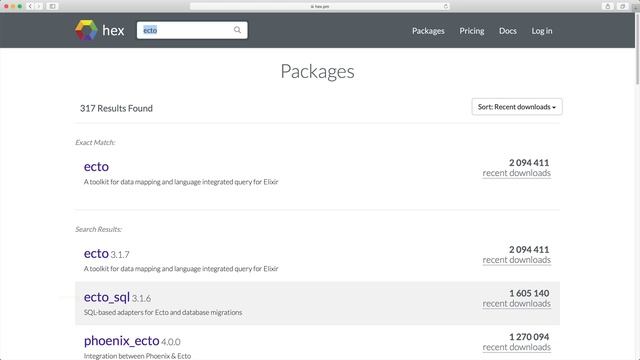Click the Safari address bar

(x=320, y=6)
